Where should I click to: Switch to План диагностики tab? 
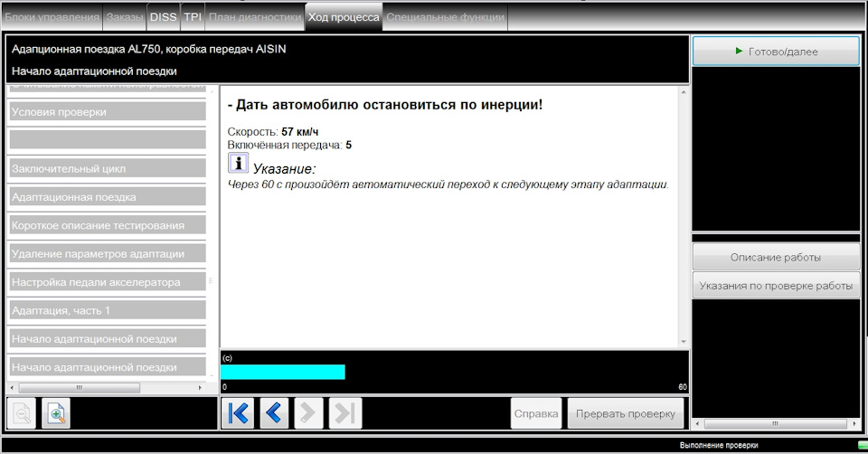click(x=255, y=17)
